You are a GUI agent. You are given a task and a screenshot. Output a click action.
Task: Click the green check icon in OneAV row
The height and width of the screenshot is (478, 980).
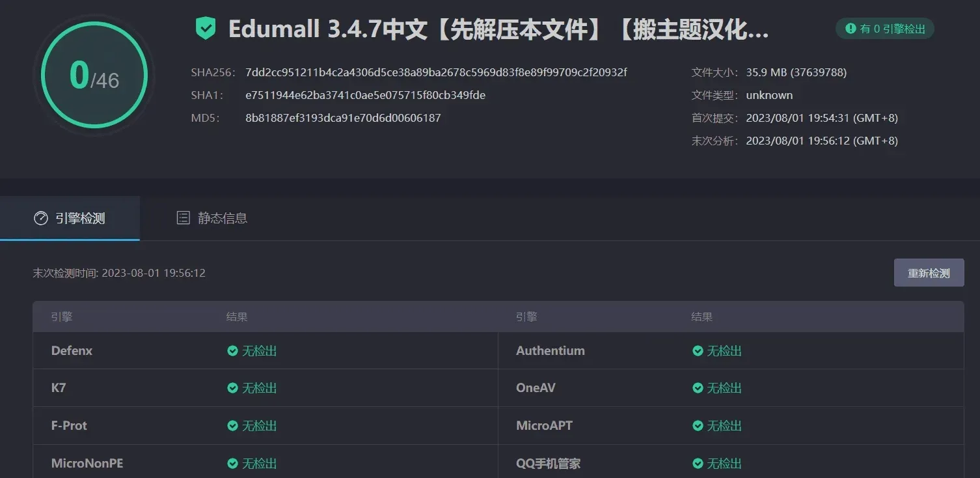pyautogui.click(x=698, y=388)
